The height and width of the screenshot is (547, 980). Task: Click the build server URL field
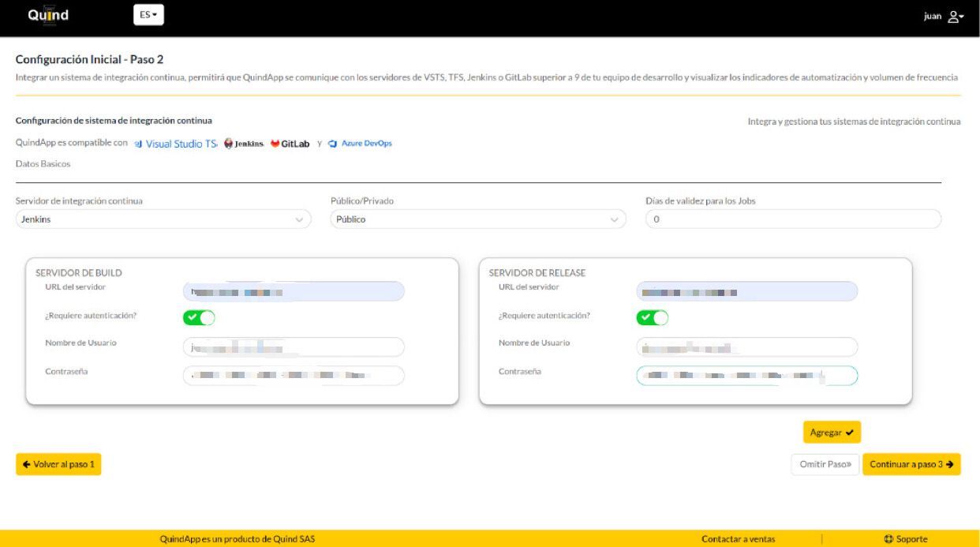(294, 291)
